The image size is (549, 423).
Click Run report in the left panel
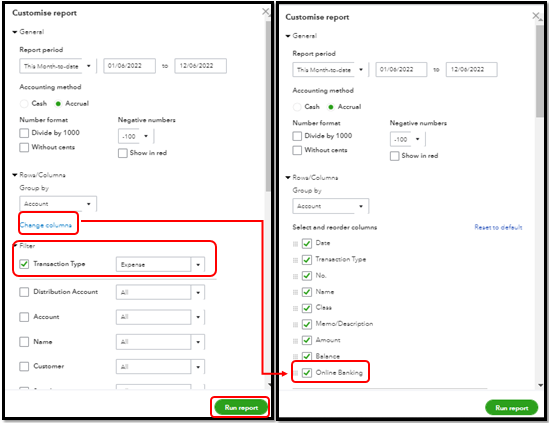pos(241,408)
